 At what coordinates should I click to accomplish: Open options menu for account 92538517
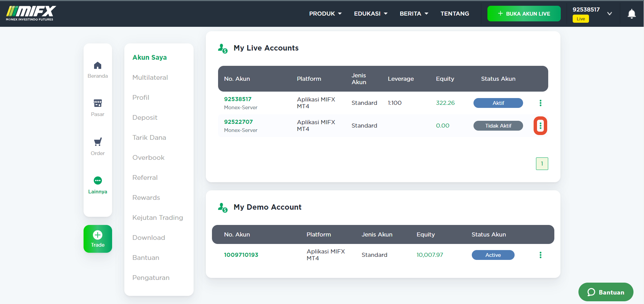[540, 103]
